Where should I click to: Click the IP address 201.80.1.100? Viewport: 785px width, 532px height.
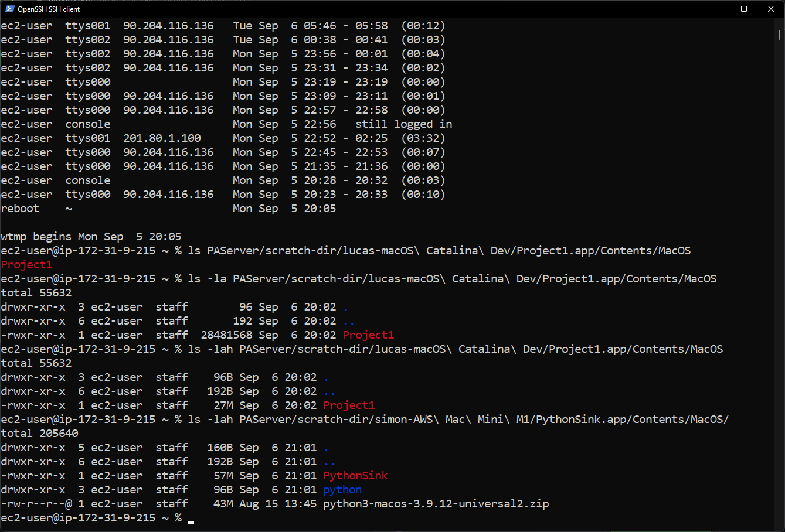point(162,138)
